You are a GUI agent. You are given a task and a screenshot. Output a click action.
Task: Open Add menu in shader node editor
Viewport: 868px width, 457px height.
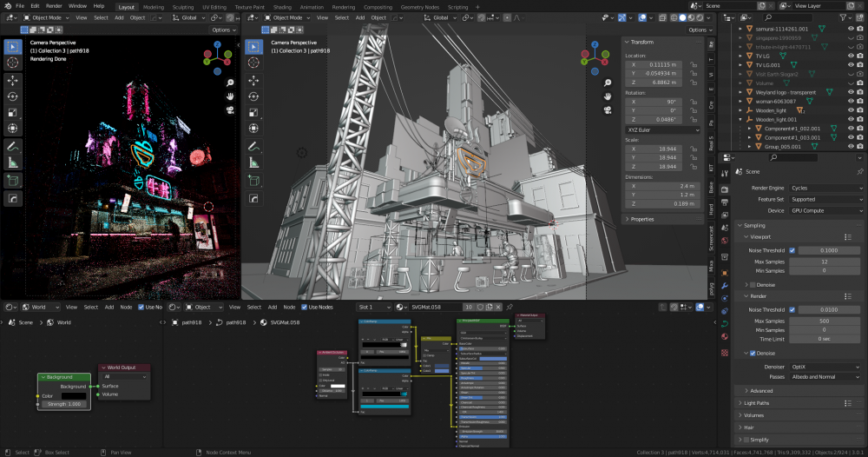tap(273, 307)
